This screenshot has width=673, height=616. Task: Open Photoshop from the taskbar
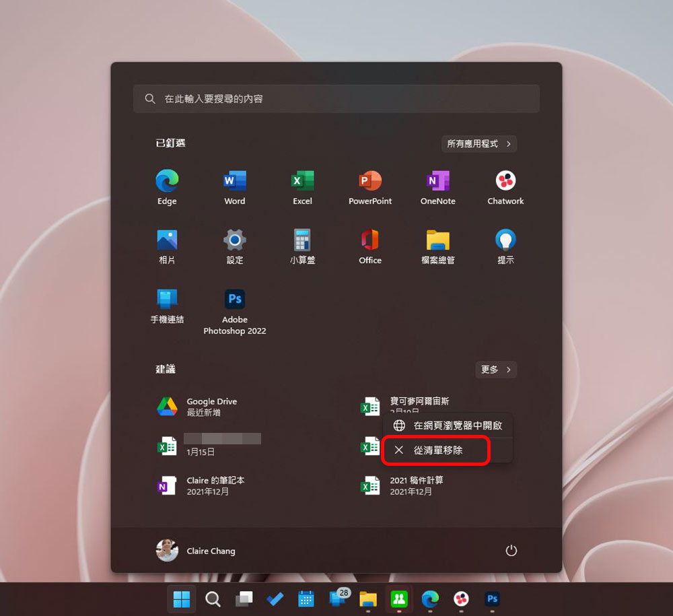coord(493,598)
